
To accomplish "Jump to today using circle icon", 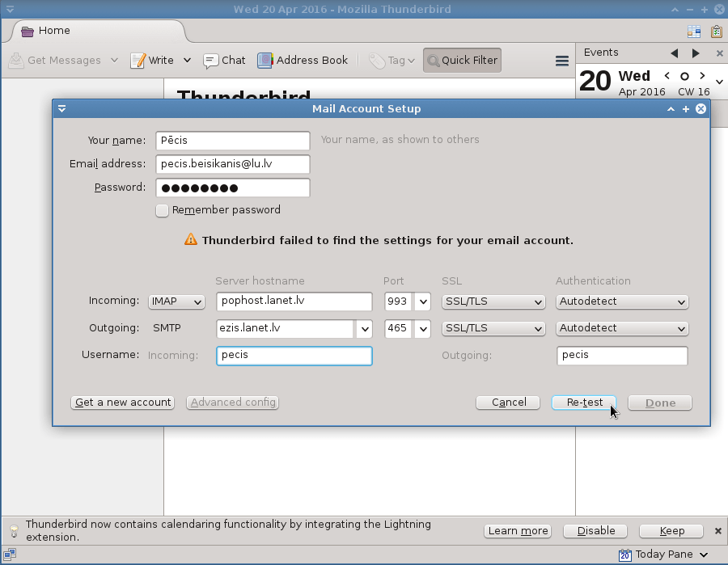I will (684, 76).
